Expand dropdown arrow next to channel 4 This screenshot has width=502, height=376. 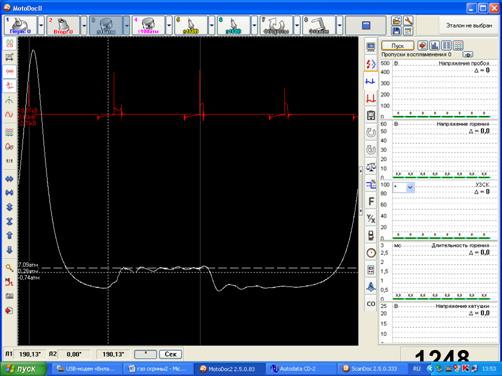coord(169,25)
